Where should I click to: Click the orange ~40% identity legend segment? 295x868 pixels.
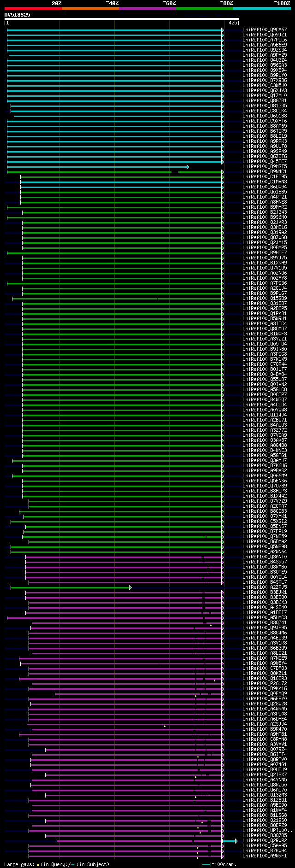pyautogui.click(x=90, y=8)
